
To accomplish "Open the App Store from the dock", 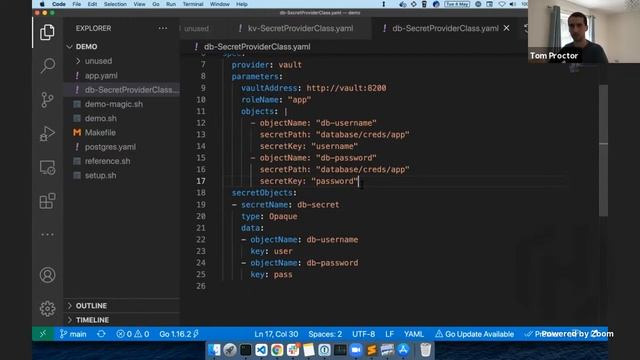I will coord(403,350).
